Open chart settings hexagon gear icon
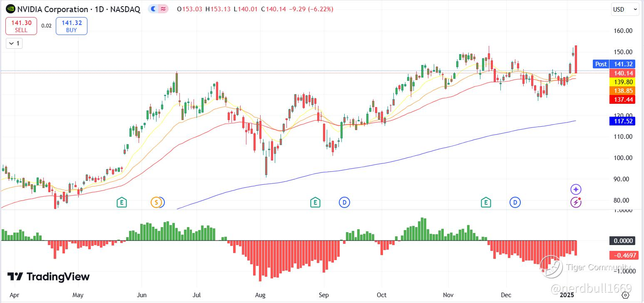 coord(625,295)
